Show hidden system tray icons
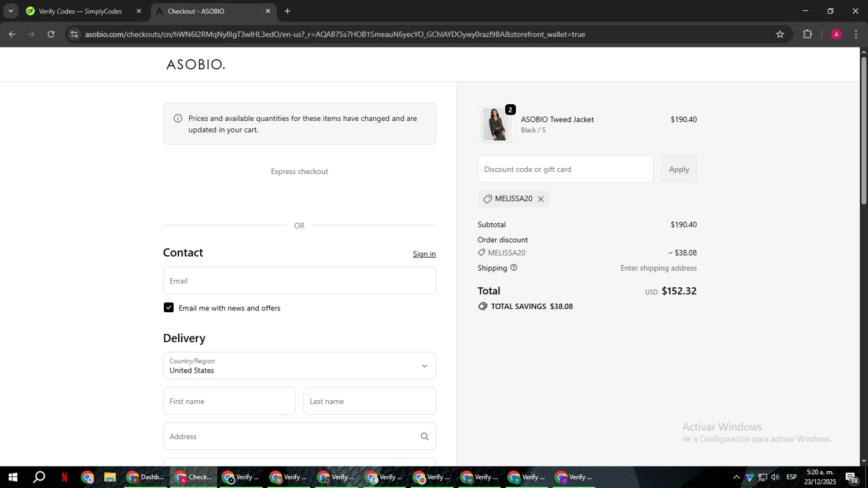The image size is (868, 488). 737,478
